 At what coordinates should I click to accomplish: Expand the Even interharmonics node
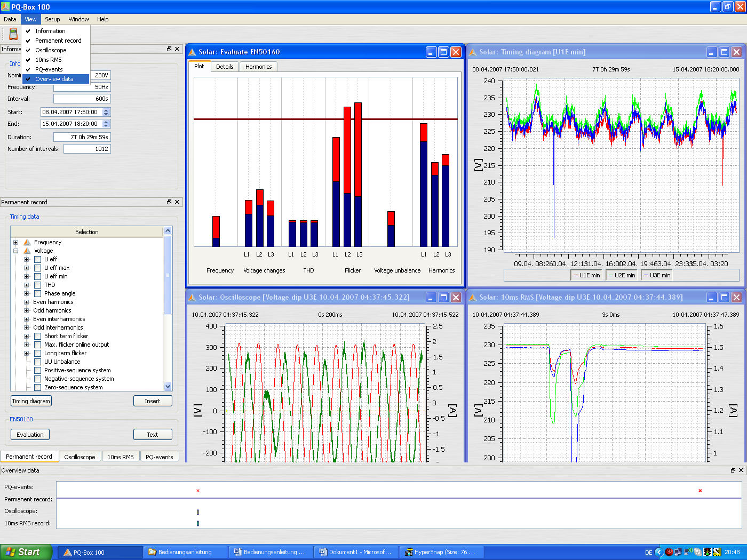point(26,319)
